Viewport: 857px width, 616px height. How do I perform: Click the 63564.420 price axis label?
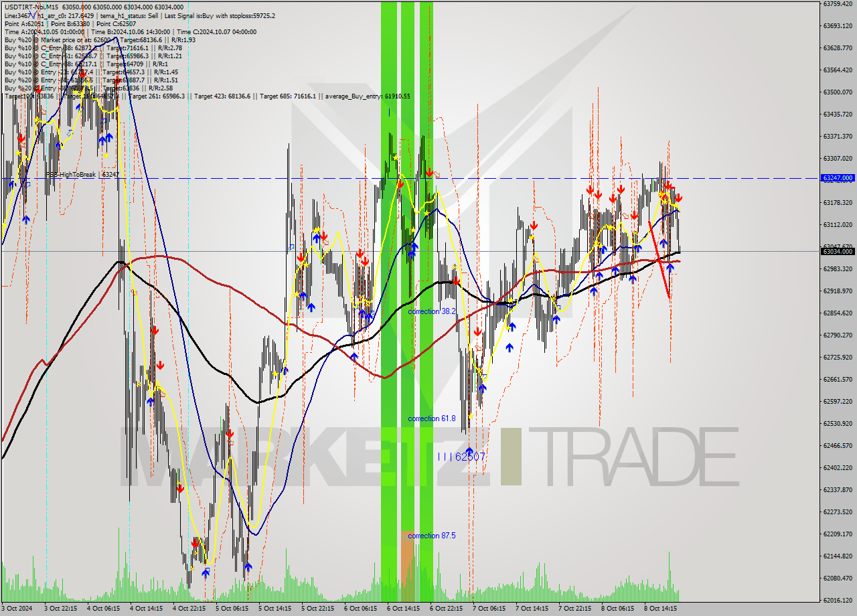(838, 70)
